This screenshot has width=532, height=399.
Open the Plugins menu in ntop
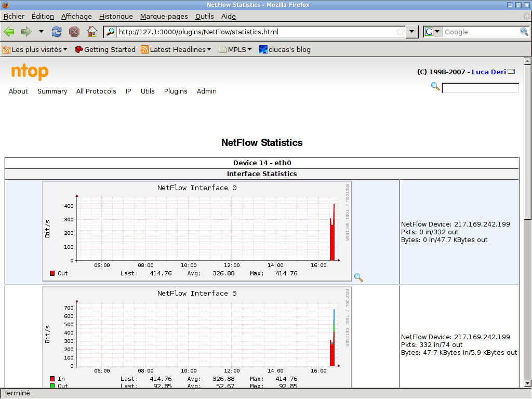(176, 91)
